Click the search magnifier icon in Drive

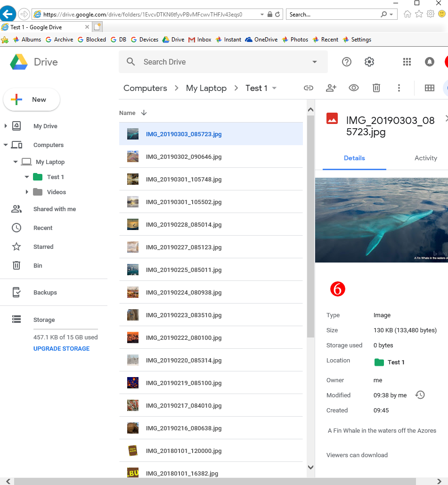131,62
